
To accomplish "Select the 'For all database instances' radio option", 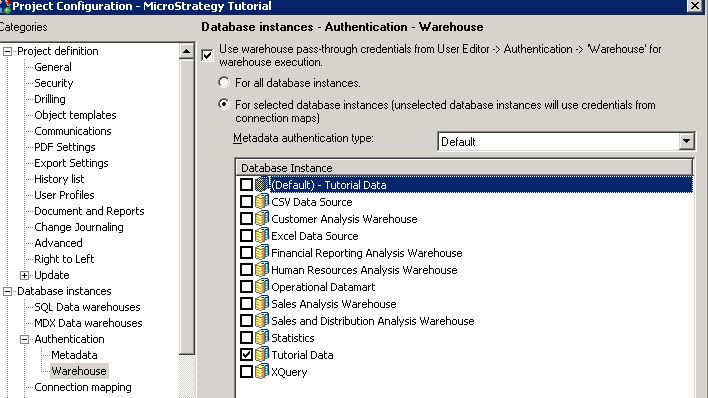I will [x=224, y=82].
